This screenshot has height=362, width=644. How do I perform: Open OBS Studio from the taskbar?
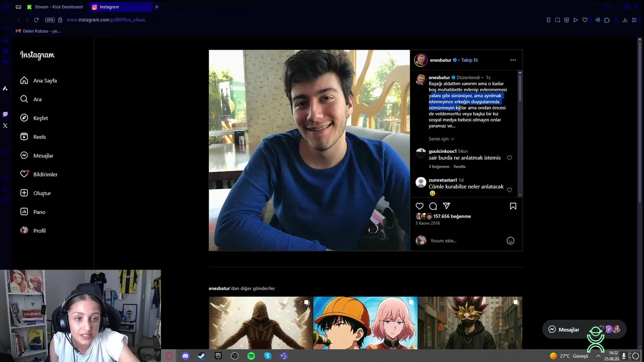pyautogui.click(x=234, y=356)
